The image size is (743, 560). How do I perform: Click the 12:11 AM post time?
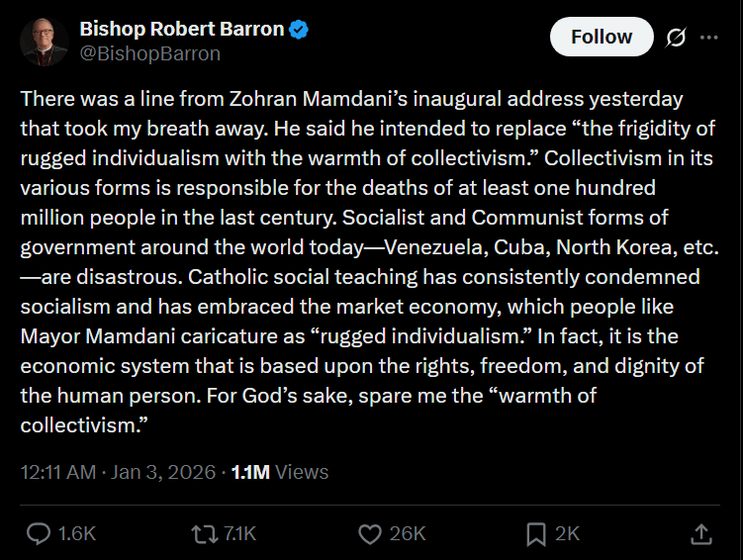57,472
